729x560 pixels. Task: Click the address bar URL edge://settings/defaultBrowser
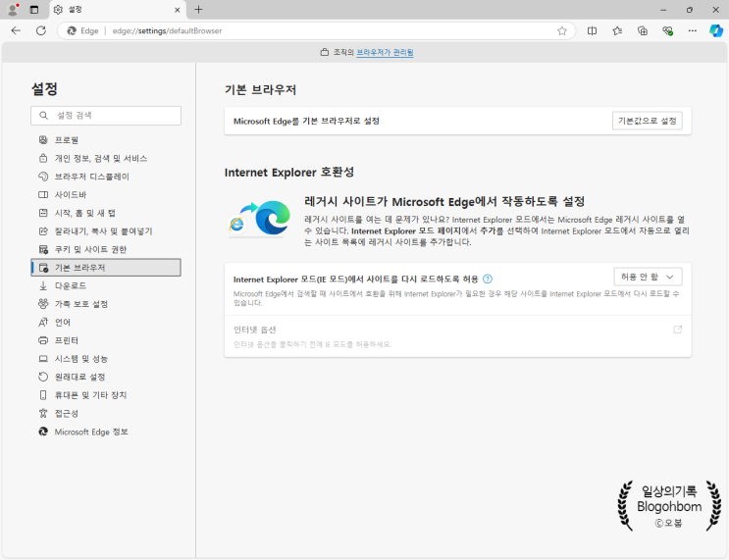(x=168, y=30)
